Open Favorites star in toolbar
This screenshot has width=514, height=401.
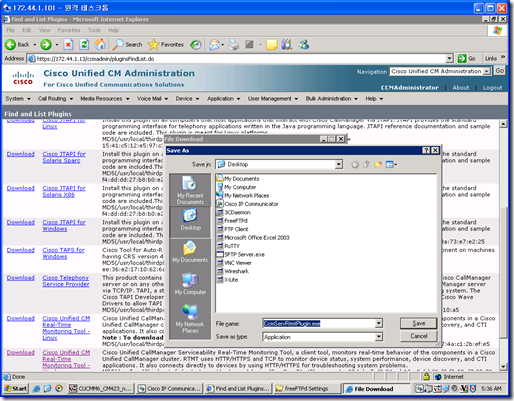click(x=166, y=44)
